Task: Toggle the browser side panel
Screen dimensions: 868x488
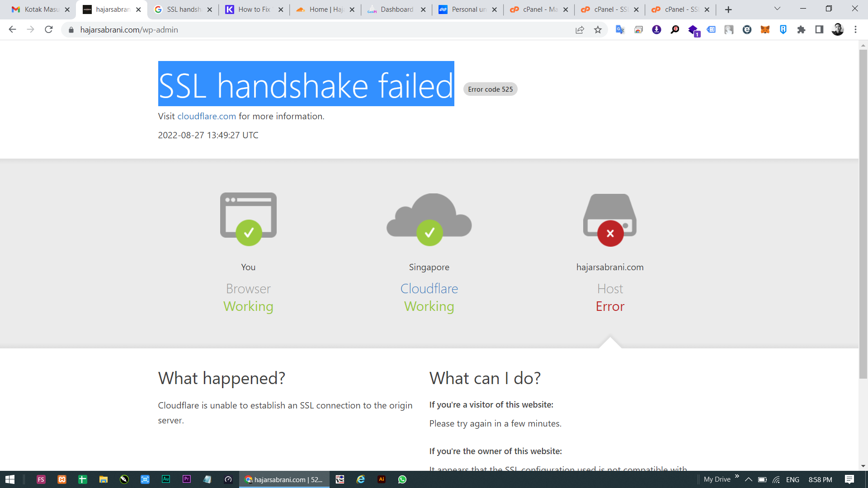Action: [x=819, y=30]
